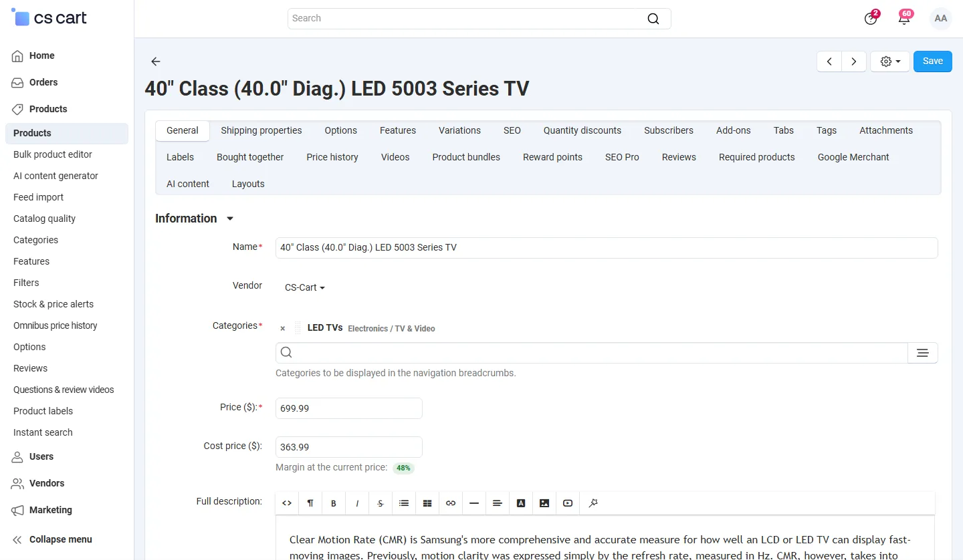Viewport: 963px width, 560px height.
Task: Insert horizontal line in editor
Action: click(474, 503)
